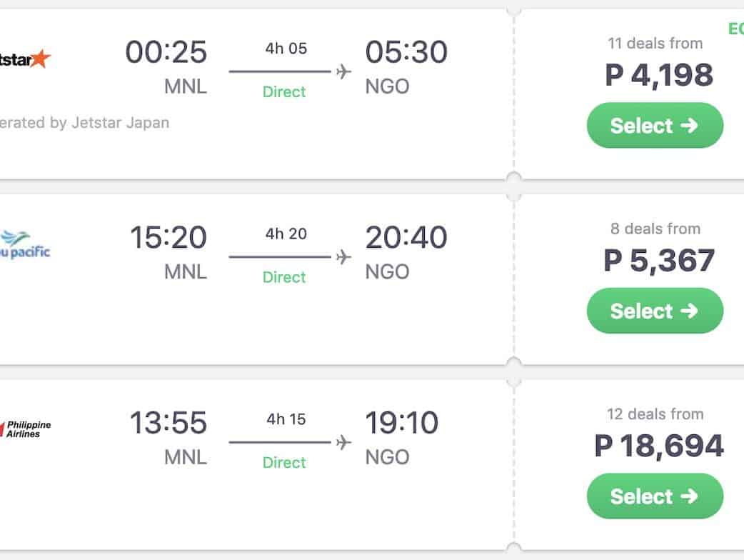Click the 00:25 MNL departure time
This screenshot has width=744, height=560.
point(166,53)
